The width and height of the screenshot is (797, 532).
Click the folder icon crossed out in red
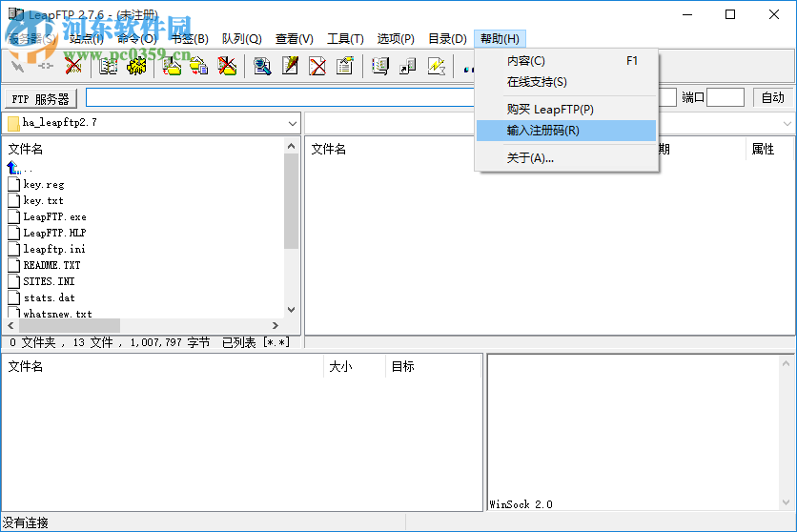click(x=227, y=66)
